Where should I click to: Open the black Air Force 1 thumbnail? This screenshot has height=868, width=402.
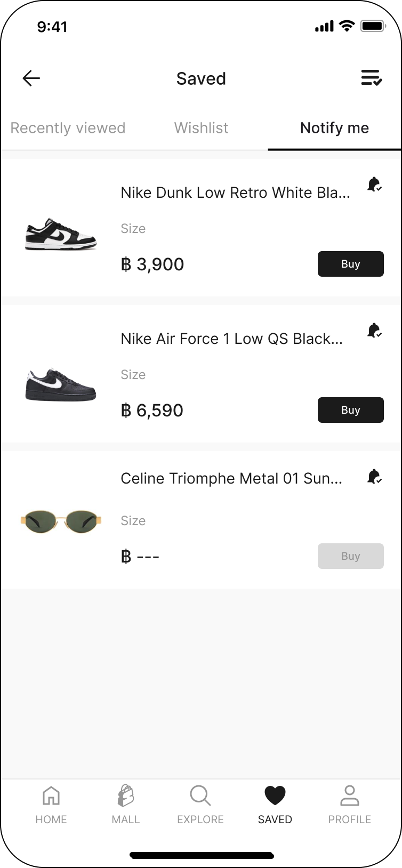click(61, 384)
